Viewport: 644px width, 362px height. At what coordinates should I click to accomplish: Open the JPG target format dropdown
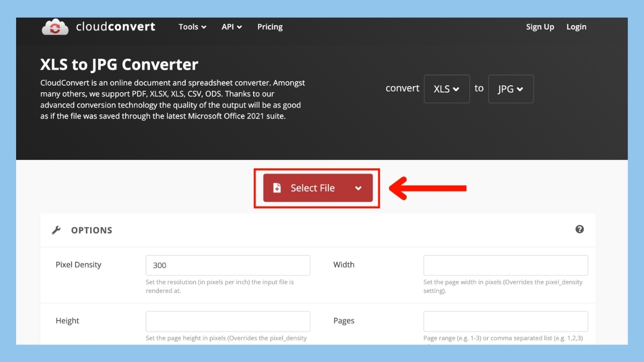pyautogui.click(x=511, y=89)
